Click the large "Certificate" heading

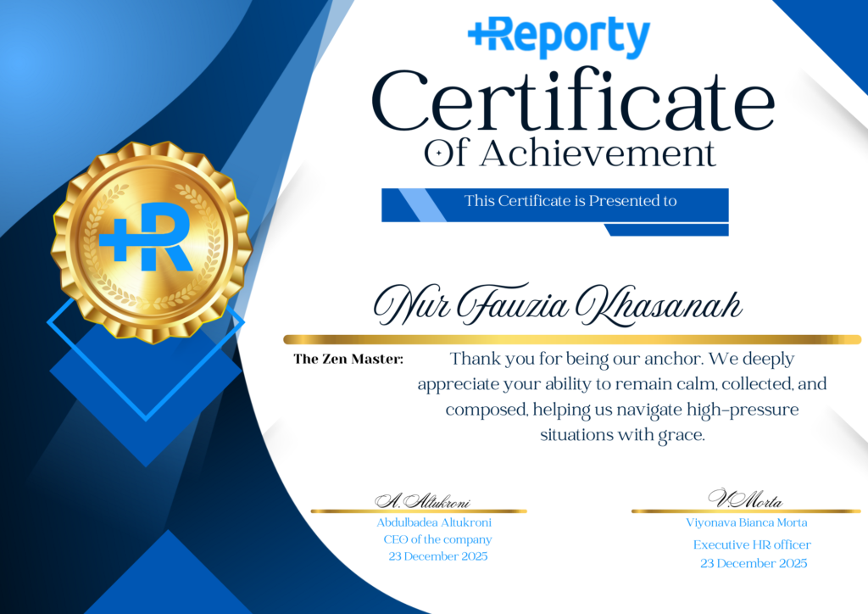pos(573,102)
